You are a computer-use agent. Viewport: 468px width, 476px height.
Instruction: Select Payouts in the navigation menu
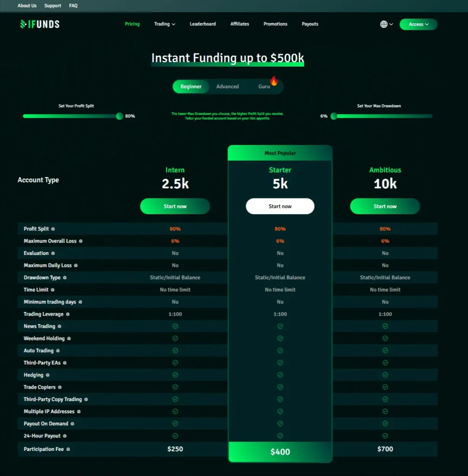pyautogui.click(x=310, y=24)
